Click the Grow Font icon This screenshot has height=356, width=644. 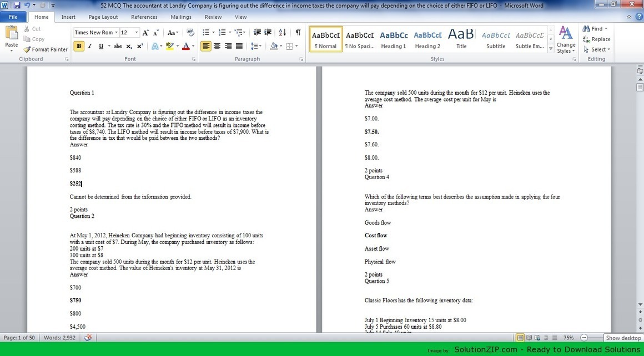(145, 33)
